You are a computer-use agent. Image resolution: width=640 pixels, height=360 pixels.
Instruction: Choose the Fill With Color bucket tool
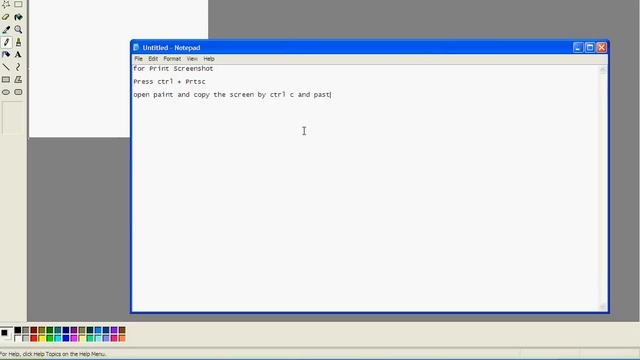pos(18,17)
